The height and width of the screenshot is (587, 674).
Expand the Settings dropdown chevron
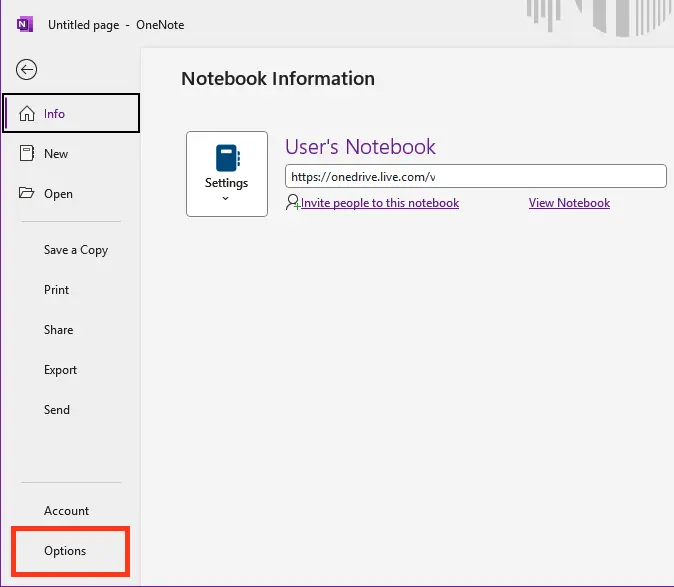(226, 198)
